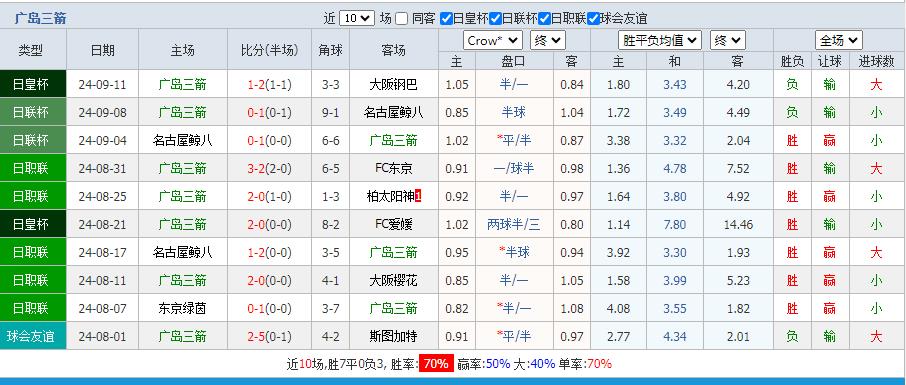The width and height of the screenshot is (906, 385).
Task: Click home odds 1.80 on 24-09-11
Action: click(x=618, y=85)
